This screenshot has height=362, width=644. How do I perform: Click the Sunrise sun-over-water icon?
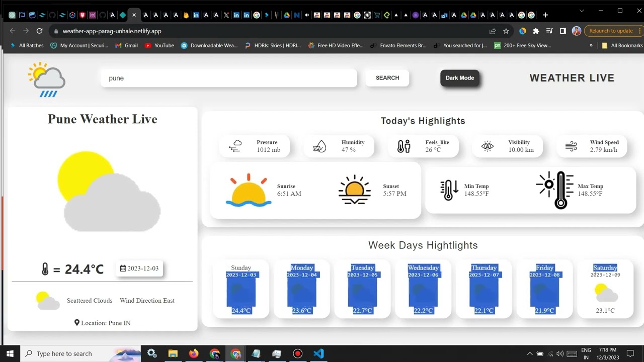point(249,190)
